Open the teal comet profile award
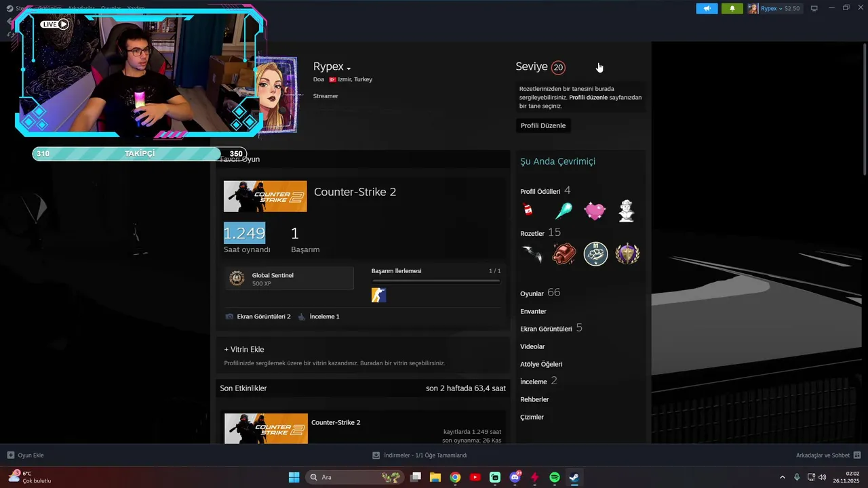868x488 pixels. tap(564, 211)
